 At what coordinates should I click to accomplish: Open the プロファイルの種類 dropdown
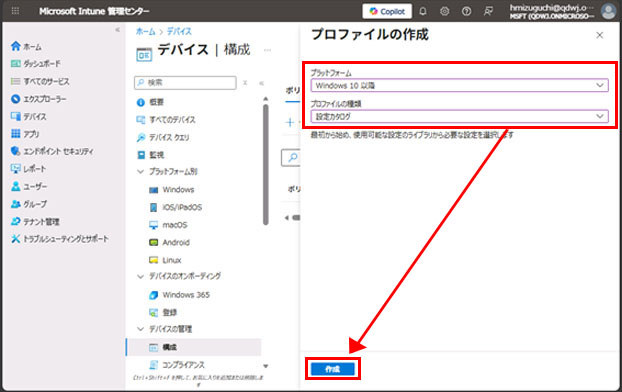click(x=459, y=116)
